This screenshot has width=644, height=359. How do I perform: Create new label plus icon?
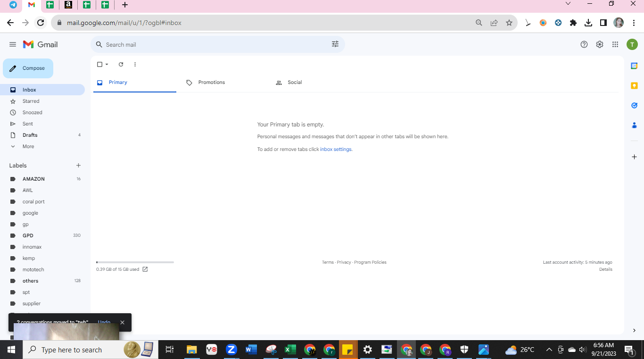tap(78, 166)
